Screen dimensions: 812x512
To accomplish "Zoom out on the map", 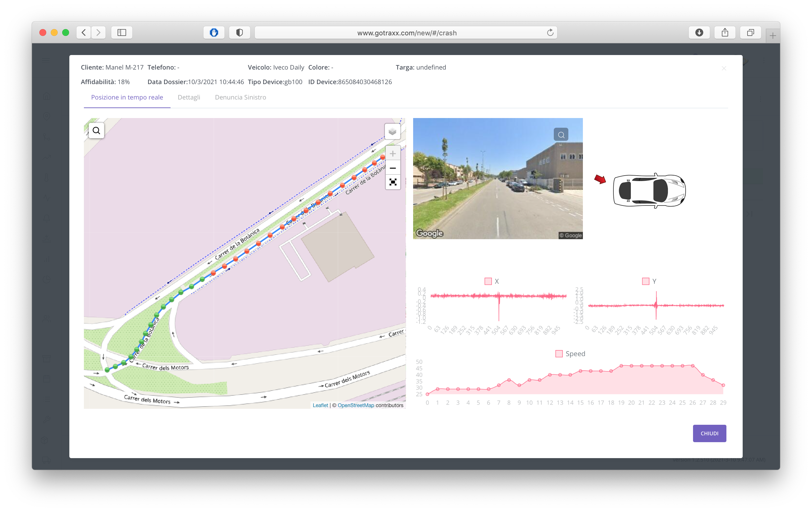I will pos(393,168).
